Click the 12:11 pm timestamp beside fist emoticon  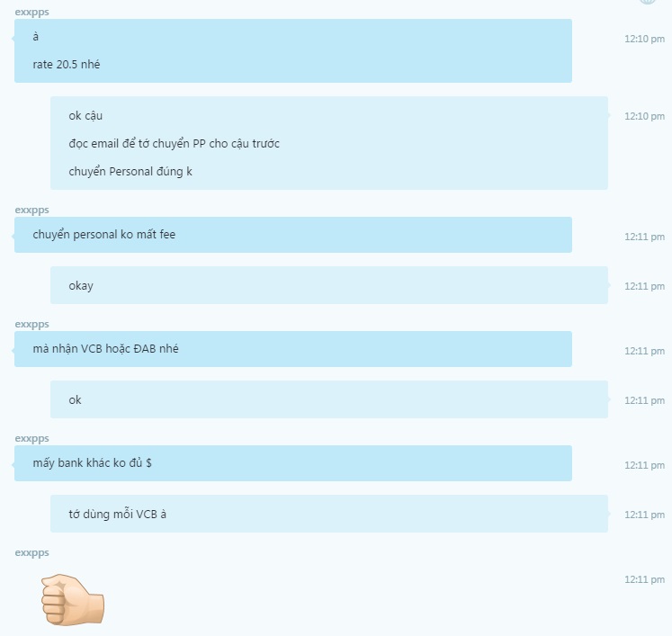[645, 579]
